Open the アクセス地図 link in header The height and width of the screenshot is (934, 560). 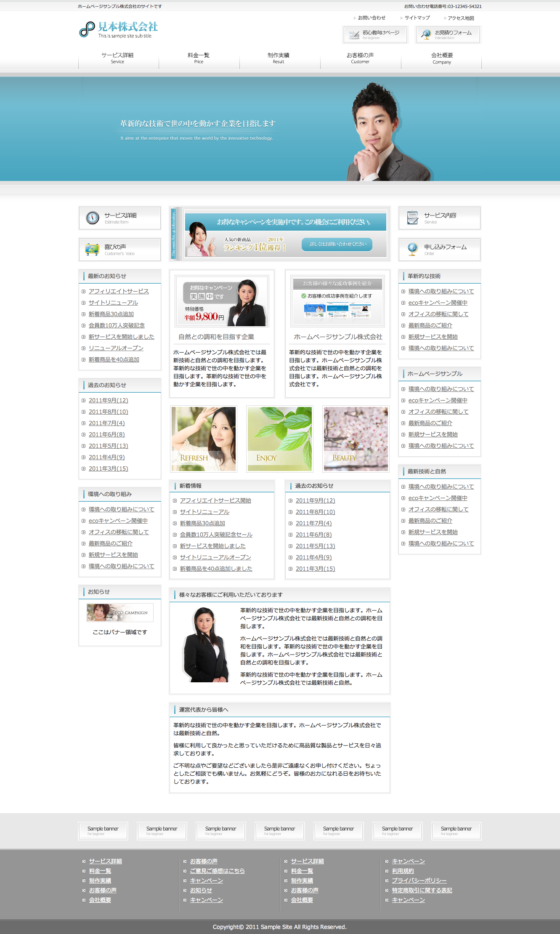tap(461, 18)
